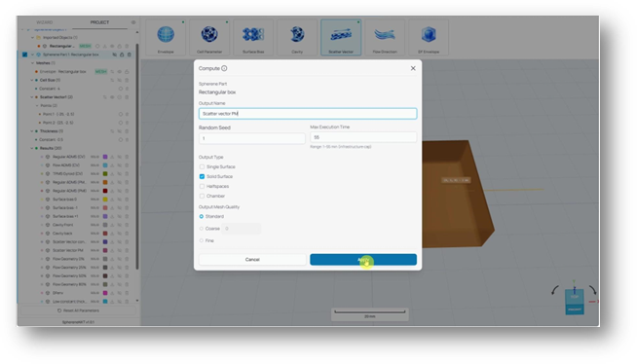Delete Point 1 entry

click(127, 114)
